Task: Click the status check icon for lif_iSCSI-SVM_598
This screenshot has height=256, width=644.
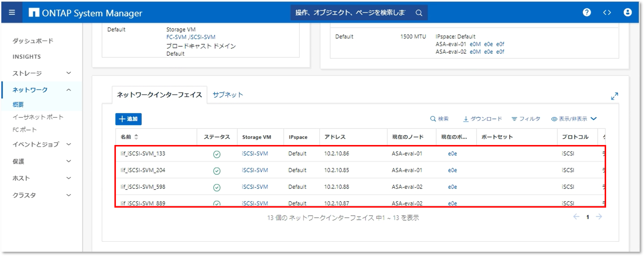Action: pos(216,187)
